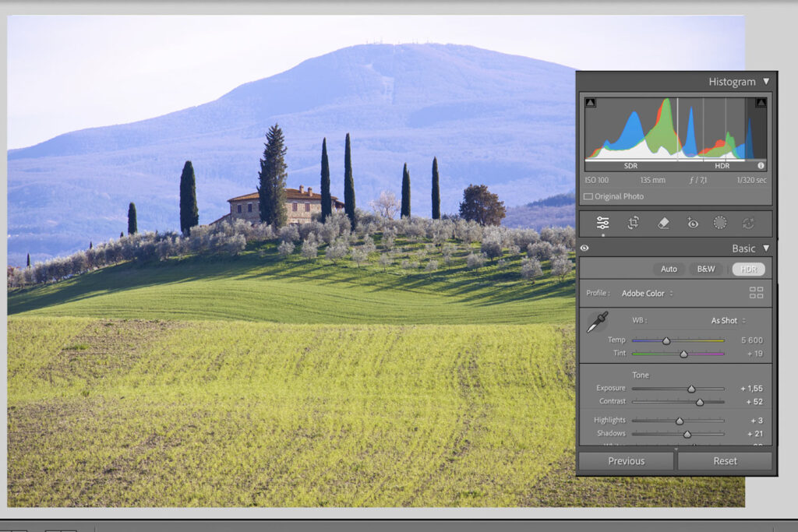Click the histogram info icon

coord(761,166)
